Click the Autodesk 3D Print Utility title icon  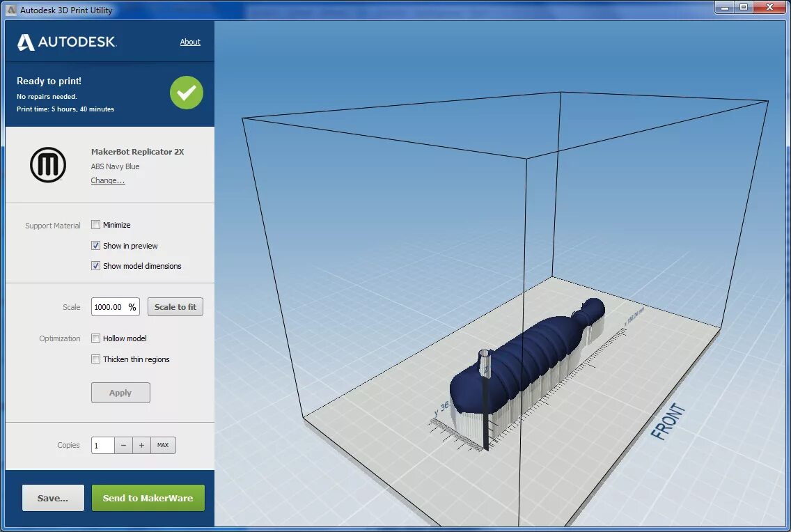(10, 10)
